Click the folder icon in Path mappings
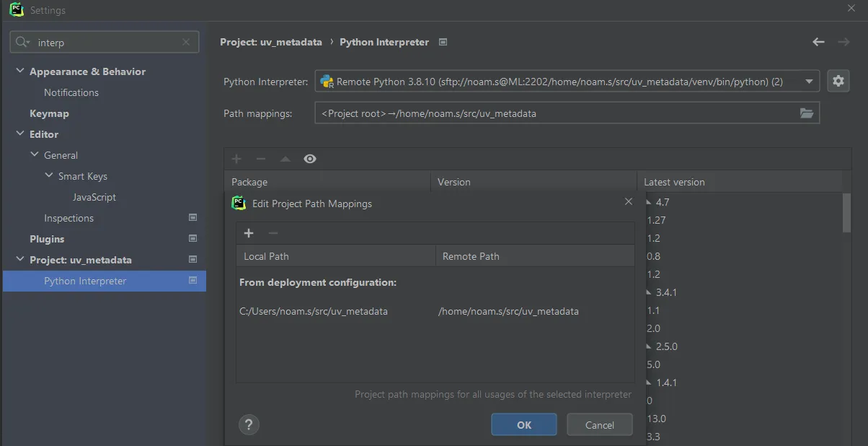The image size is (868, 446). tap(807, 113)
